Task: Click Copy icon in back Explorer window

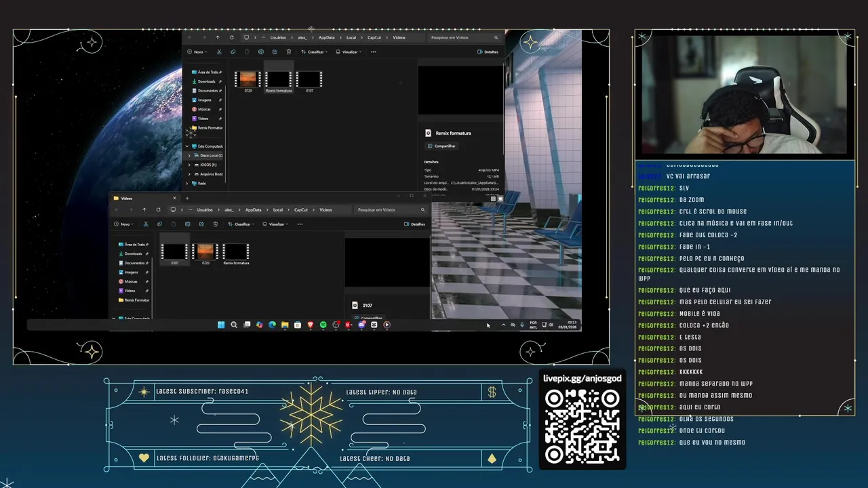Action: point(233,52)
